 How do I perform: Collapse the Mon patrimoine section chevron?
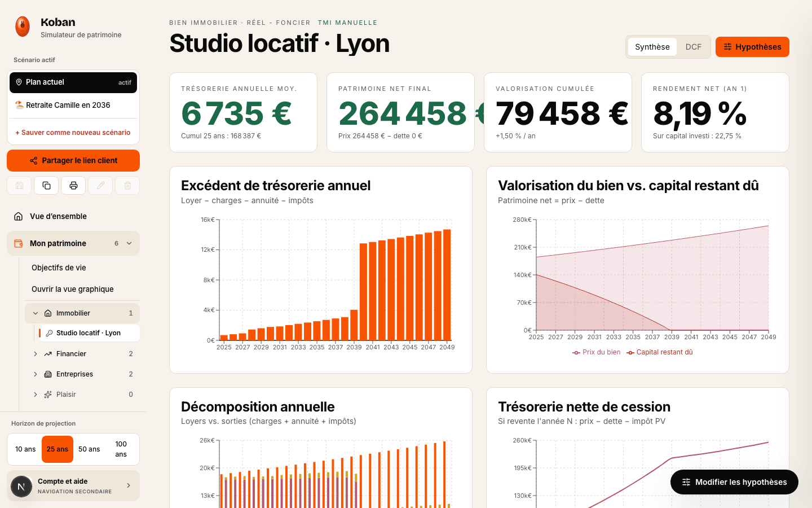tap(129, 243)
